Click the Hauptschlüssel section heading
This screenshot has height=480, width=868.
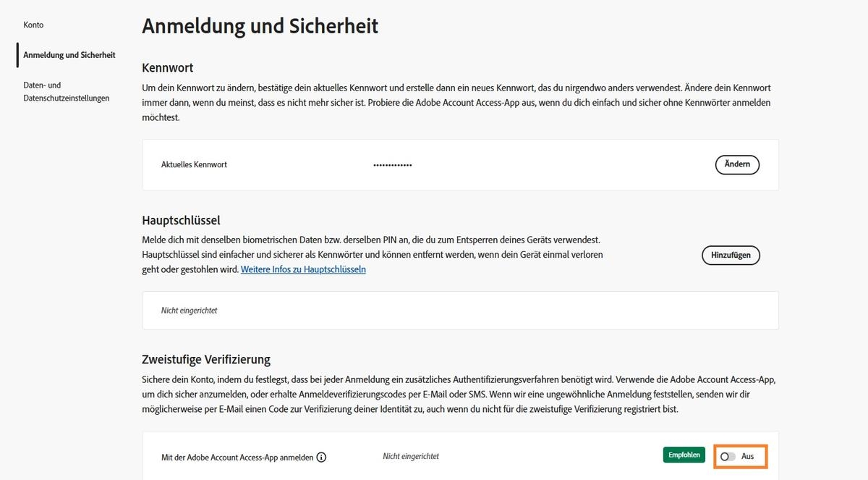(x=181, y=220)
